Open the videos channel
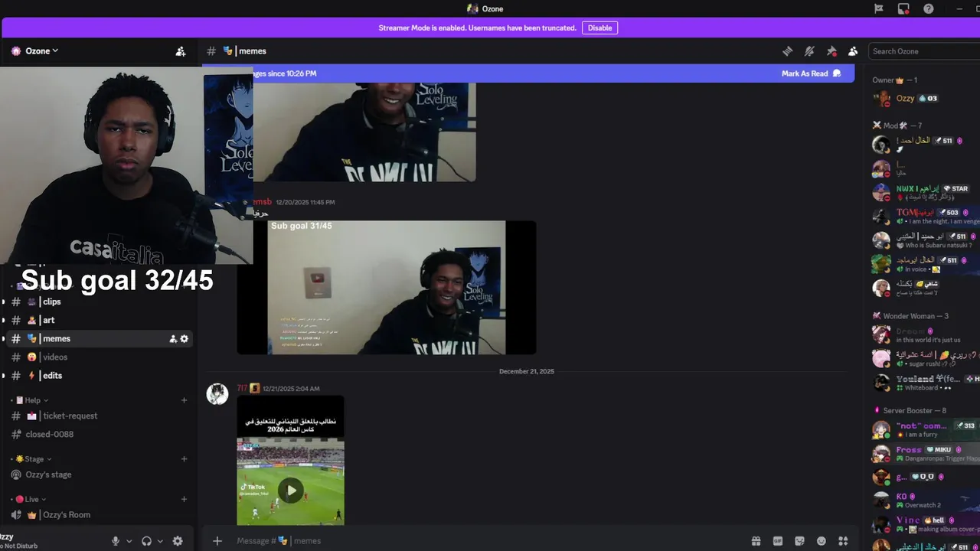This screenshot has height=551, width=980. point(100,357)
